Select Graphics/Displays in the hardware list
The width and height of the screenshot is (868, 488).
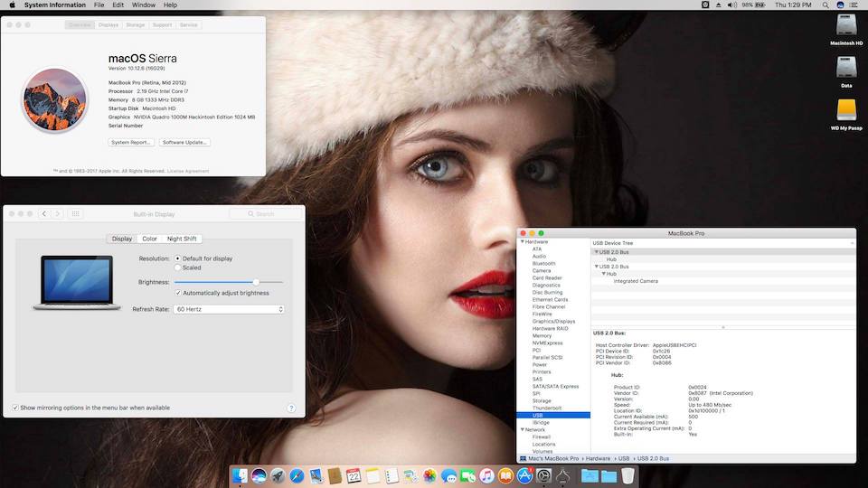553,321
